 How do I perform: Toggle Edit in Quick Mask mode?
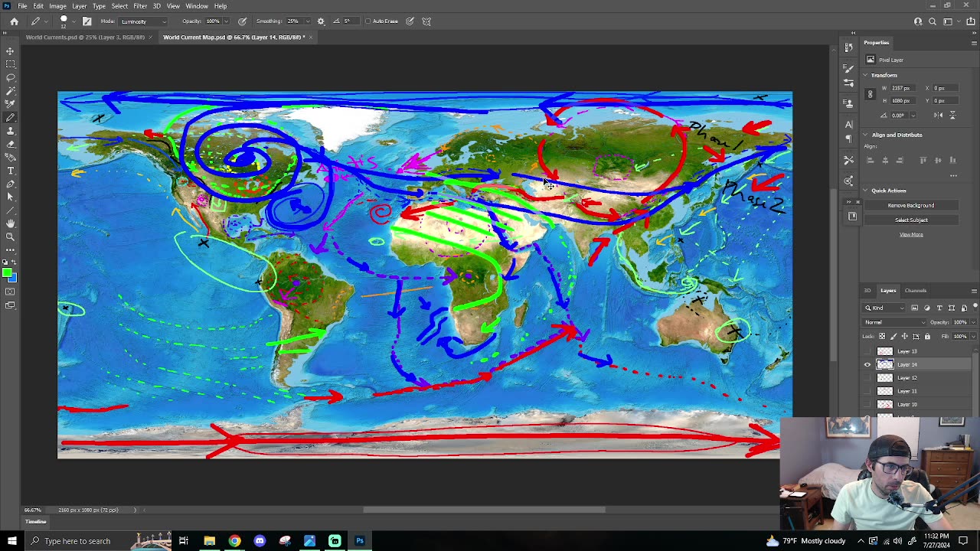click(x=10, y=292)
